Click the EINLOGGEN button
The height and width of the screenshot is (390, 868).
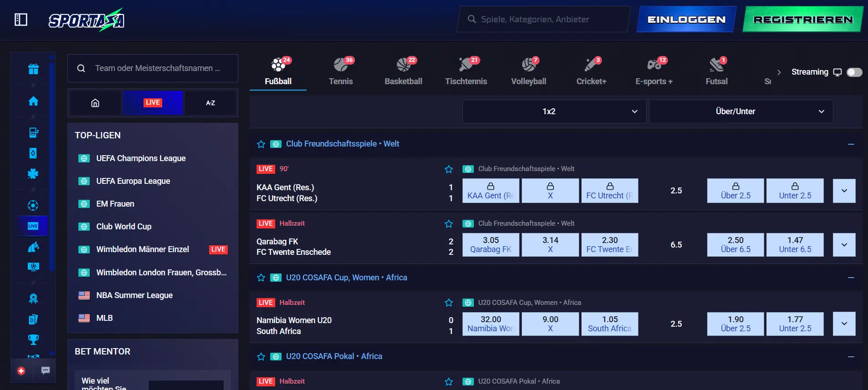pyautogui.click(x=686, y=19)
